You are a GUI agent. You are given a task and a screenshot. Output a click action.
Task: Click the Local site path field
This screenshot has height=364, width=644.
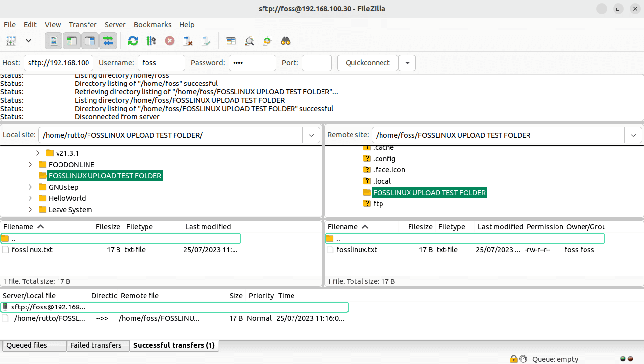pyautogui.click(x=171, y=135)
